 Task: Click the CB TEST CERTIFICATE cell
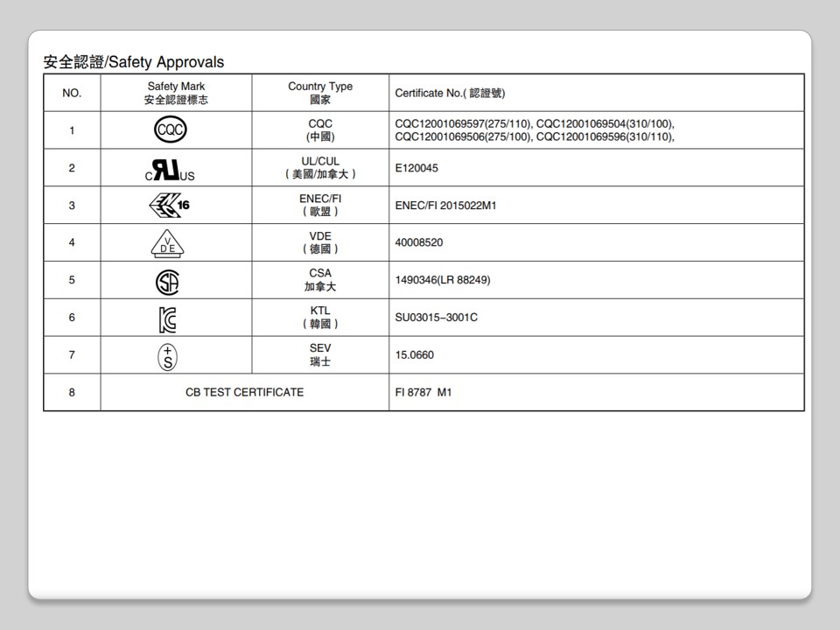[x=244, y=392]
